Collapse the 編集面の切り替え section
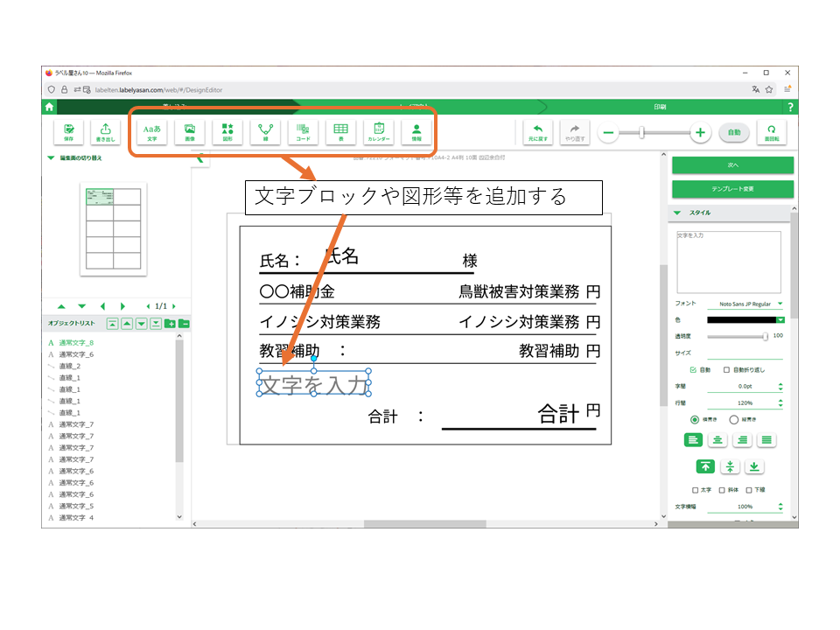Screen dimensions: 840x630 (51, 158)
